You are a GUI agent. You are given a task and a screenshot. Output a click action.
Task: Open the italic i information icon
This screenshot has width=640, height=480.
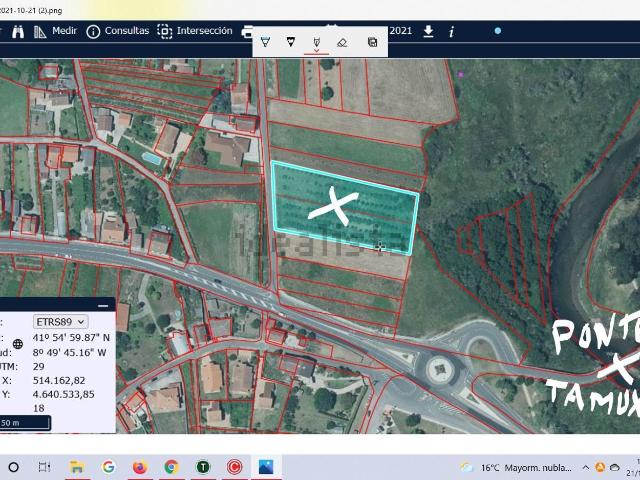451,31
